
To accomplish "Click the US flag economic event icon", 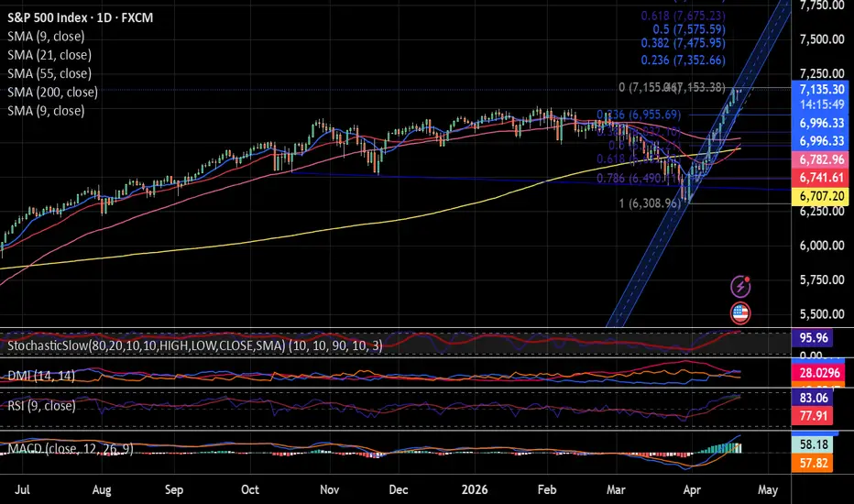I will coord(740,313).
